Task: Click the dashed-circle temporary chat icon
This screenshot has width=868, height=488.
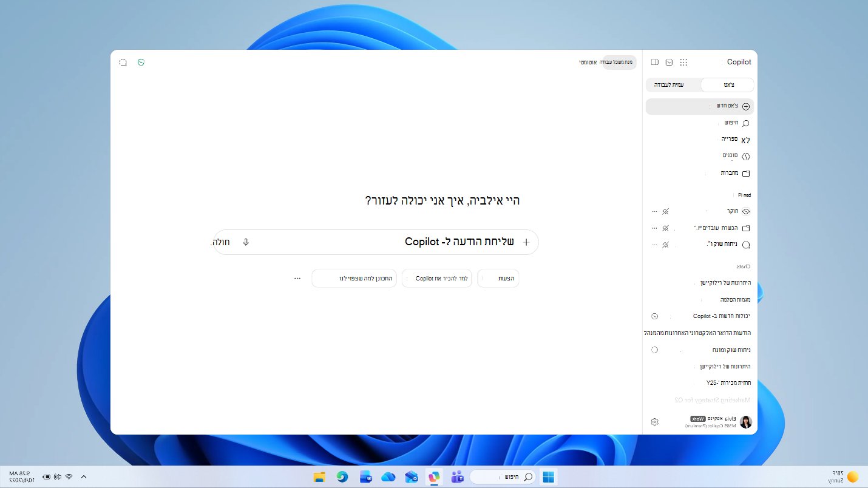Action: pos(123,62)
